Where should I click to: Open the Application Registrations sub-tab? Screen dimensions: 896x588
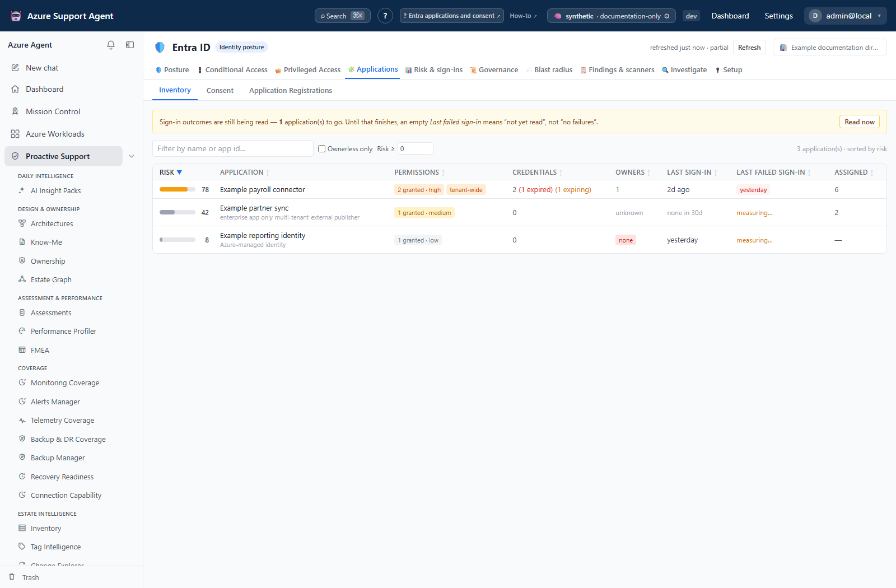click(291, 91)
